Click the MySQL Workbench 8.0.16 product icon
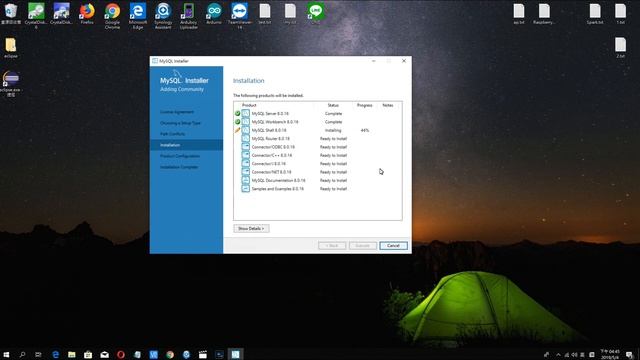Viewport: 640px width, 360px height. click(245, 122)
